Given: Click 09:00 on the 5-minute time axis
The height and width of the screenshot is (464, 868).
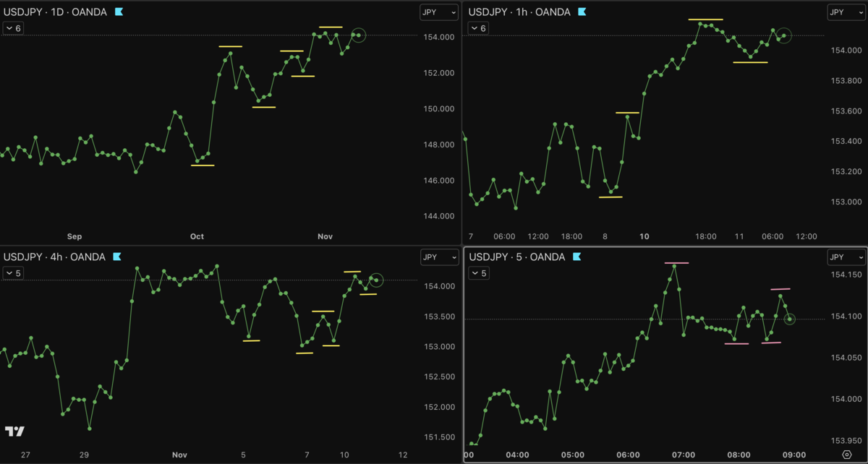Looking at the screenshot, I should click(794, 455).
